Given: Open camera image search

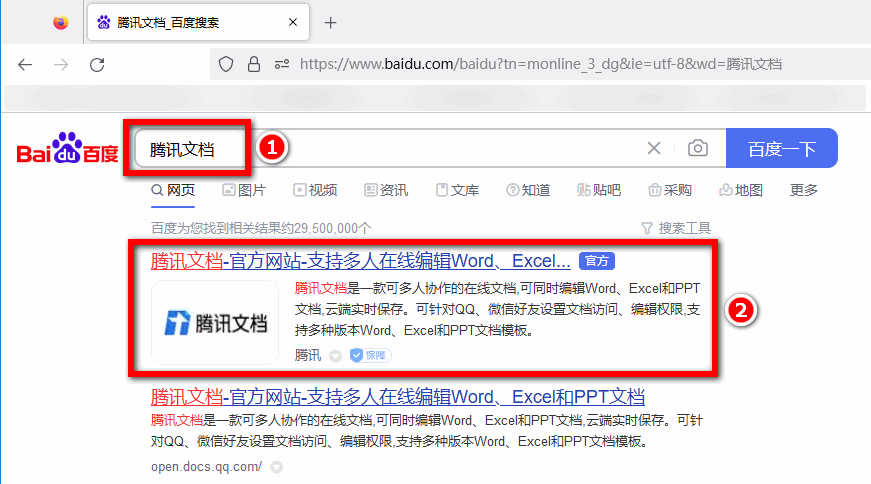Looking at the screenshot, I should [x=698, y=148].
